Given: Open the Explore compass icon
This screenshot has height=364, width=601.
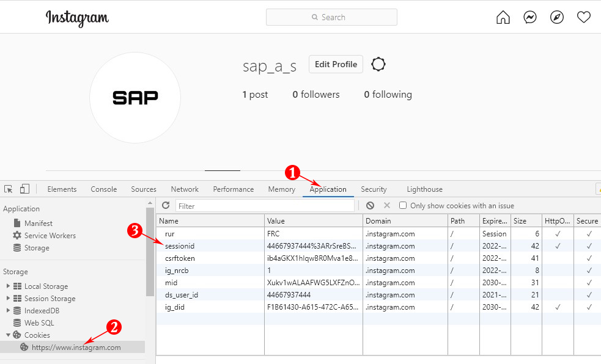Looking at the screenshot, I should (x=556, y=17).
